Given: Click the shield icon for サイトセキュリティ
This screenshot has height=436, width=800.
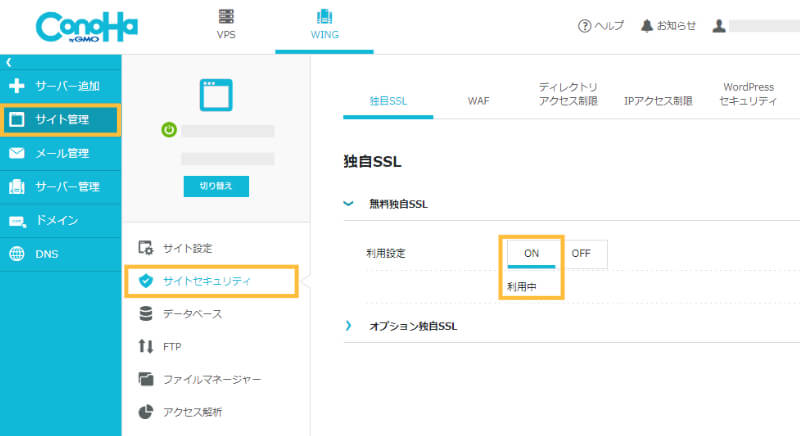Looking at the screenshot, I should (x=146, y=280).
